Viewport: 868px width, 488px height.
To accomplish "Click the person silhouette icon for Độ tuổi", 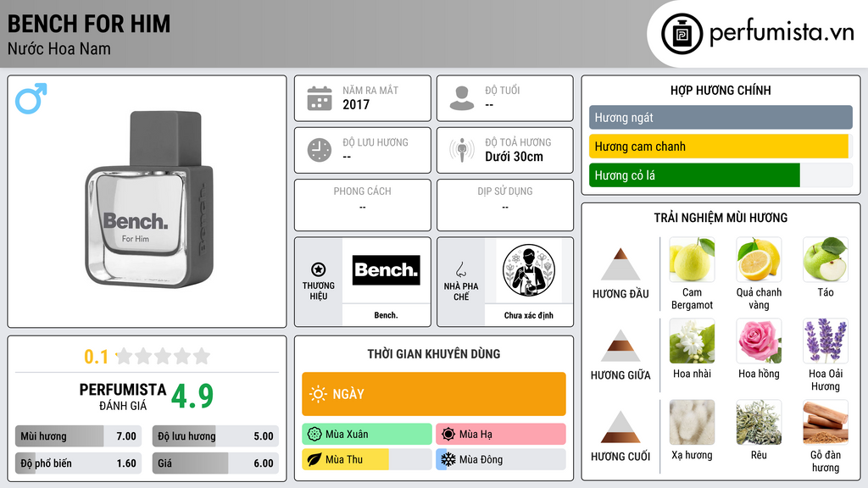I will pos(462,98).
